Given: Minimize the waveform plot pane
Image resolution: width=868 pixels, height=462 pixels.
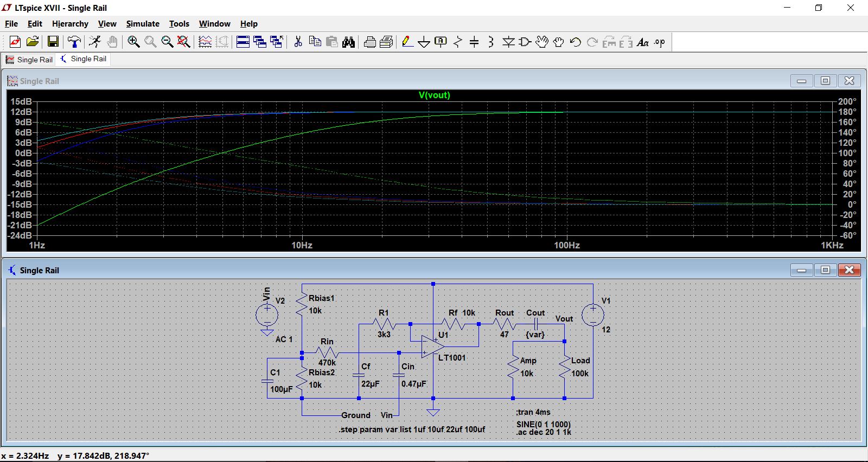Looking at the screenshot, I should click(801, 81).
